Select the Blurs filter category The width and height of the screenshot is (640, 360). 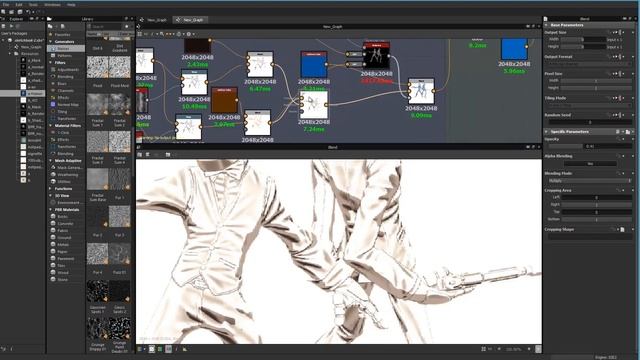[x=62, y=84]
